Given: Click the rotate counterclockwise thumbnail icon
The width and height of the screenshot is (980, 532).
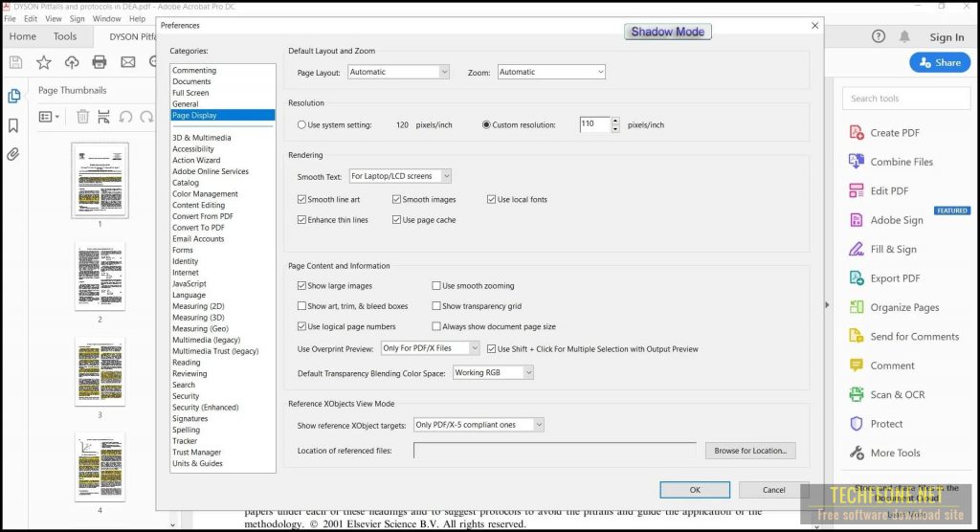Looking at the screenshot, I should [125, 117].
